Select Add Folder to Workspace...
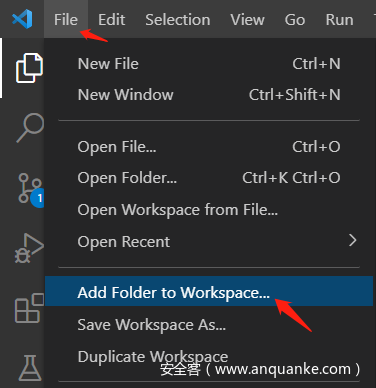This screenshot has width=376, height=388. (x=209, y=292)
